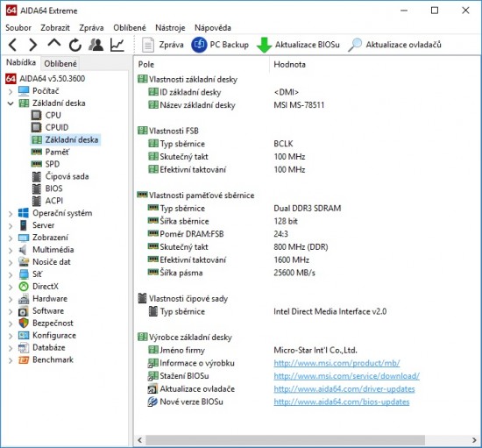This screenshot has width=482, height=448.
Task: Open PC Backup tool
Action: [220, 45]
